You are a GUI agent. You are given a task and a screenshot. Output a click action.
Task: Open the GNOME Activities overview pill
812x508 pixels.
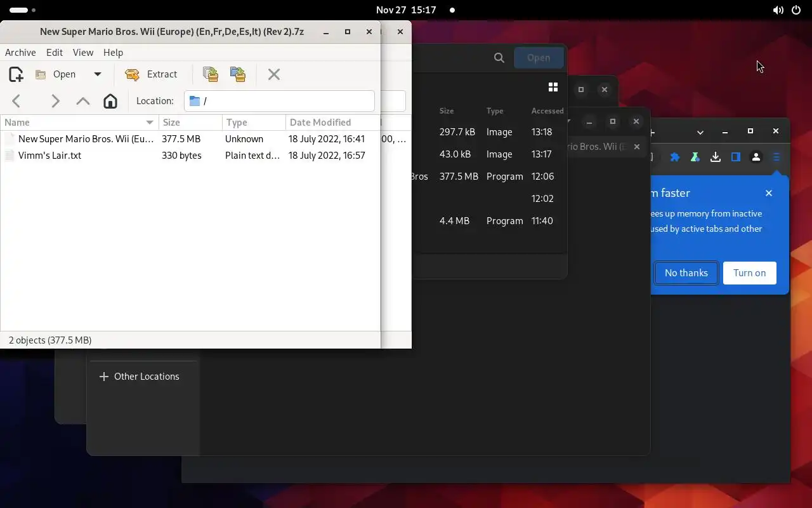pyautogui.click(x=23, y=10)
